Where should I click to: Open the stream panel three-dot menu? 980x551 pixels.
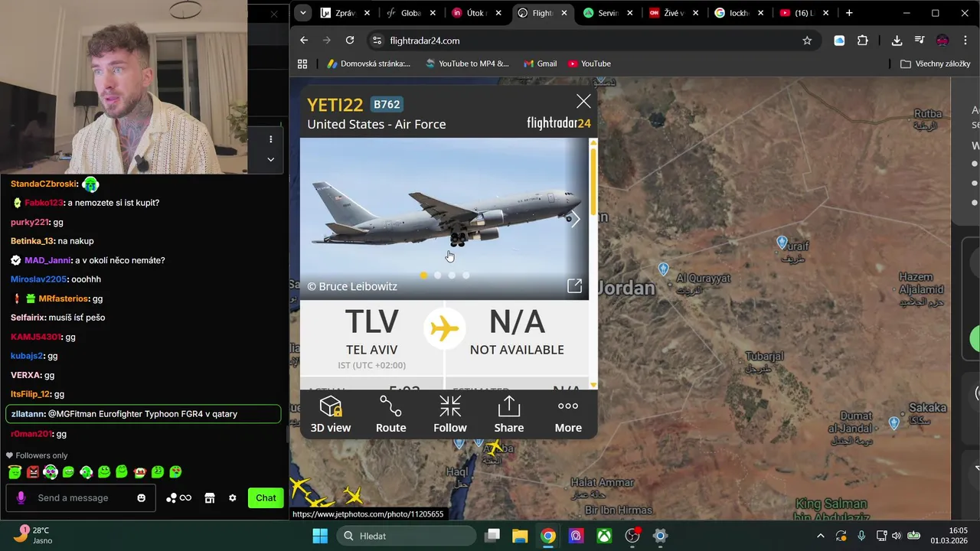click(270, 139)
